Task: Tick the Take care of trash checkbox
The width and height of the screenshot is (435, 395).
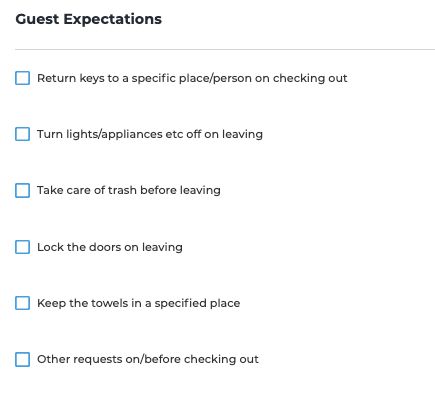Action: [22, 191]
